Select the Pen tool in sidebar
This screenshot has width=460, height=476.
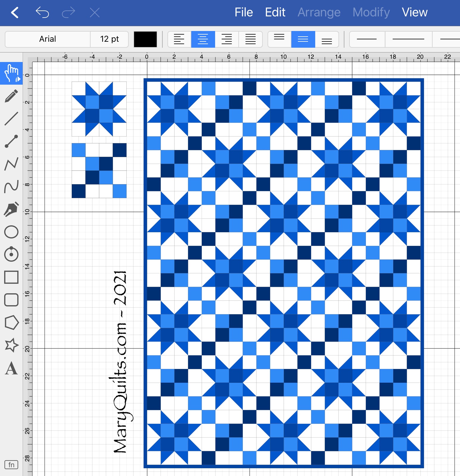click(x=11, y=209)
